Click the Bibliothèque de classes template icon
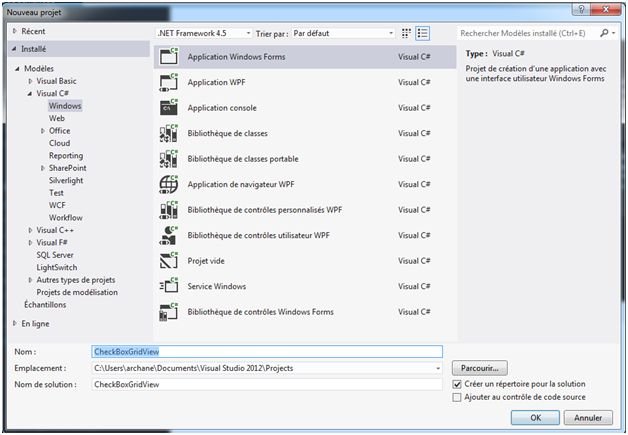628x435 pixels. pyautogui.click(x=169, y=133)
